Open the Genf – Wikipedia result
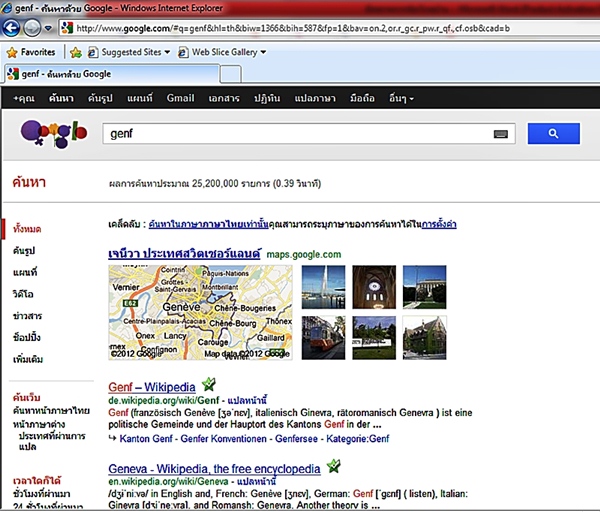The width and height of the screenshot is (600, 512). point(152,387)
